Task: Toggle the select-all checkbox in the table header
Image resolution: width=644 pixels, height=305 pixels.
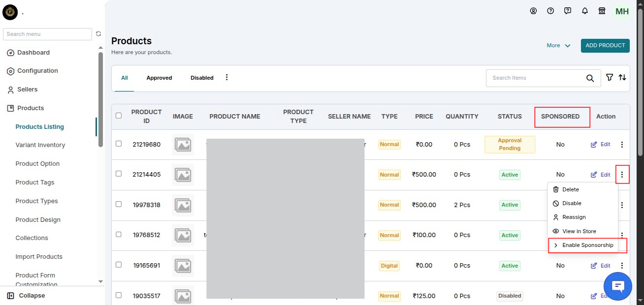Action: coord(118,116)
